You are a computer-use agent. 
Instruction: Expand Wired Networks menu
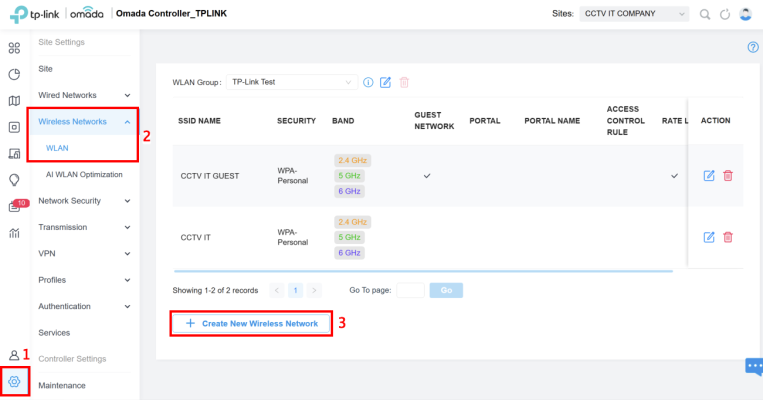84,95
